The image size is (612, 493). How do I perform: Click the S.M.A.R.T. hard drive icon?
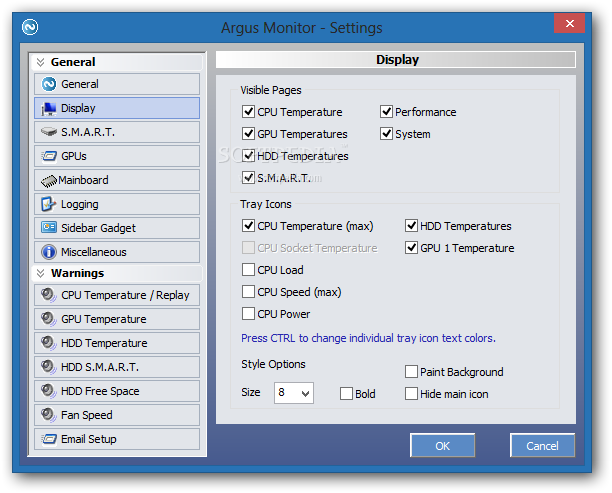pyautogui.click(x=49, y=132)
